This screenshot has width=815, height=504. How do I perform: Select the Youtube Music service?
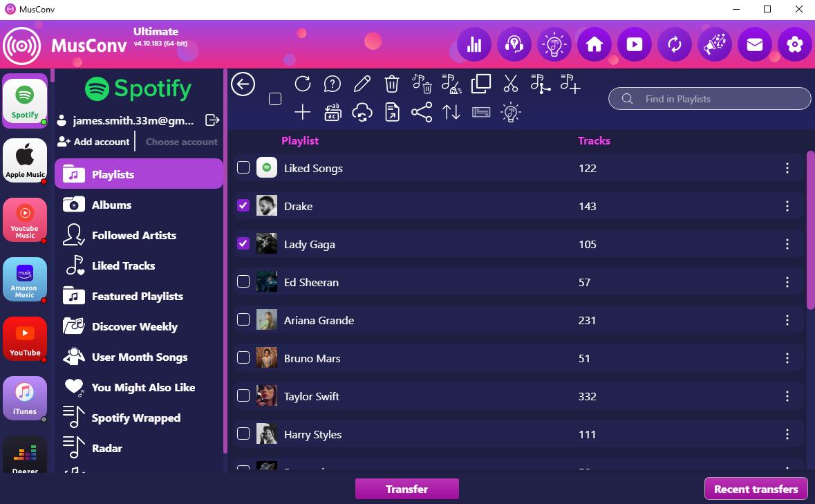tap(25, 220)
